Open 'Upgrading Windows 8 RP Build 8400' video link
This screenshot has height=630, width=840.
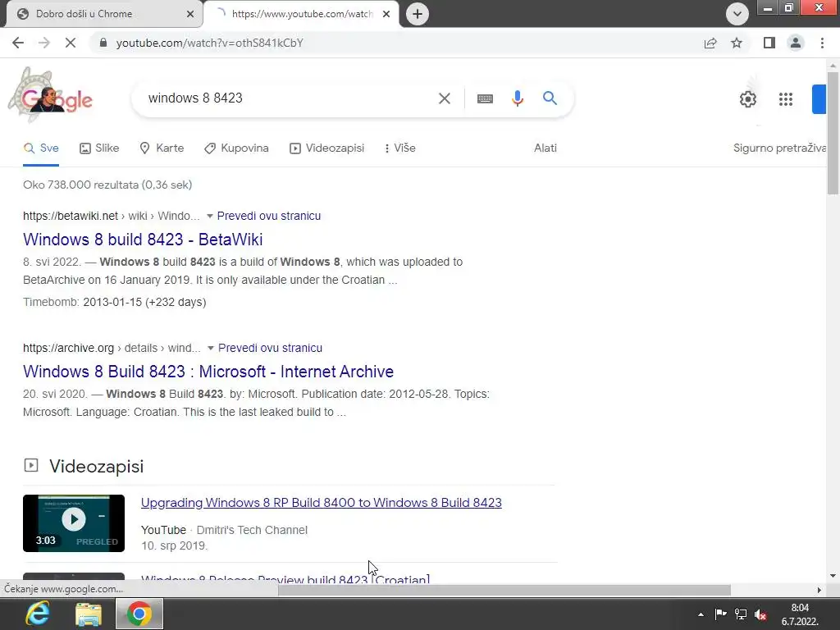[x=322, y=503]
